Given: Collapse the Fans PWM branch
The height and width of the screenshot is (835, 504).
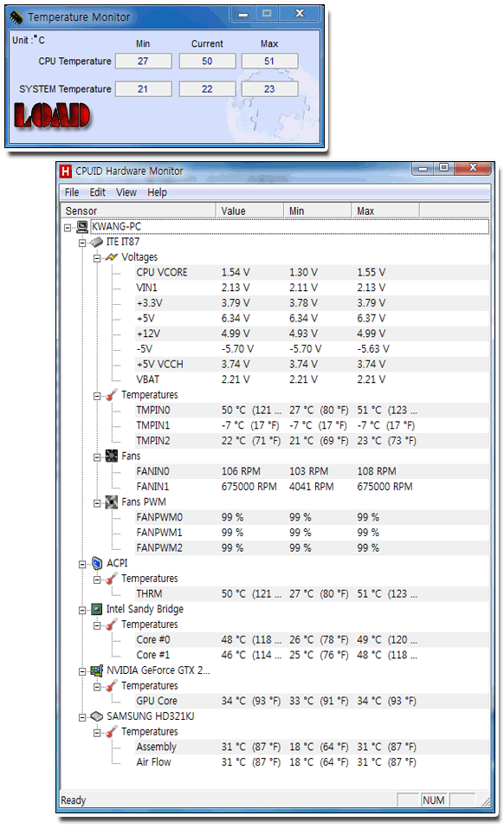Looking at the screenshot, I should [x=97, y=503].
